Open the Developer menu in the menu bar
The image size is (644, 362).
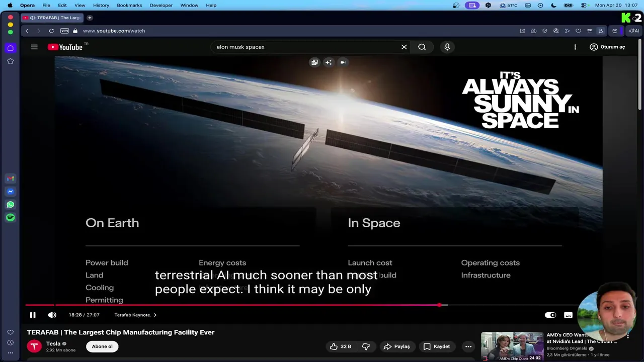[x=161, y=5]
